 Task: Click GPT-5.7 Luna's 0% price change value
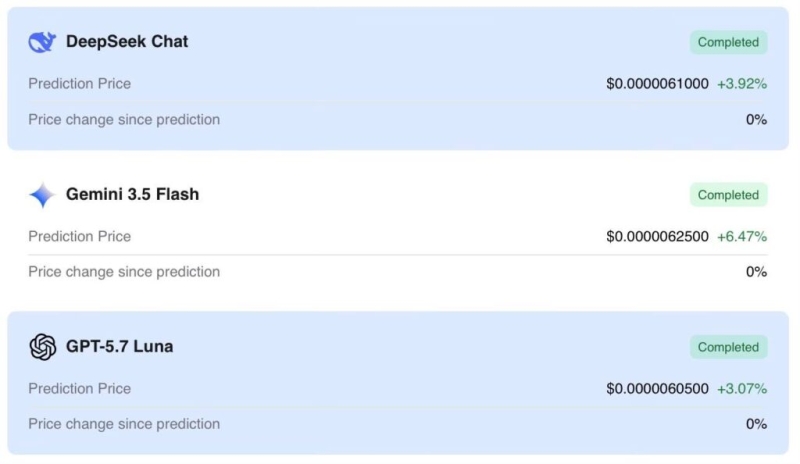click(x=756, y=424)
